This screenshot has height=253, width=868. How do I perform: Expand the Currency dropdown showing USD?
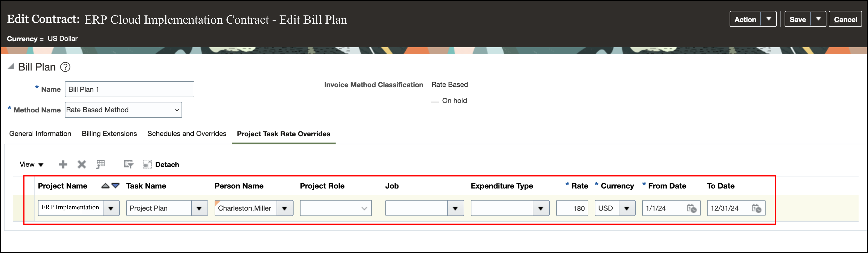(x=627, y=208)
